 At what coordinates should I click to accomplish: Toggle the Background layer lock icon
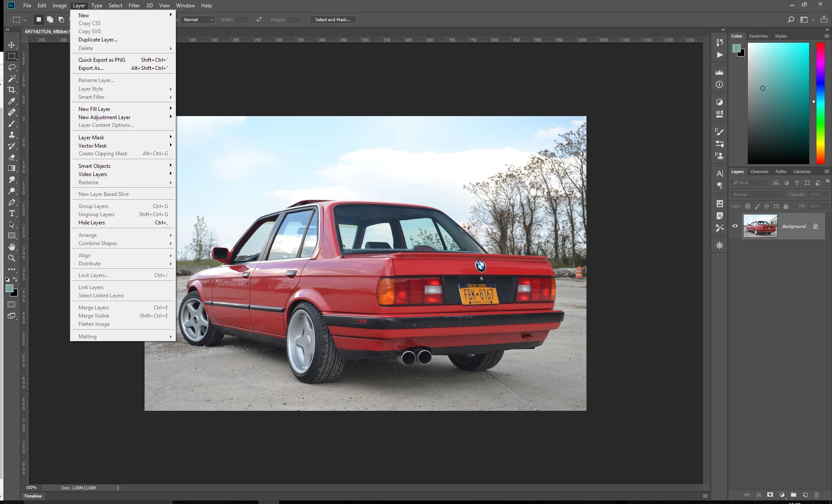pyautogui.click(x=816, y=226)
